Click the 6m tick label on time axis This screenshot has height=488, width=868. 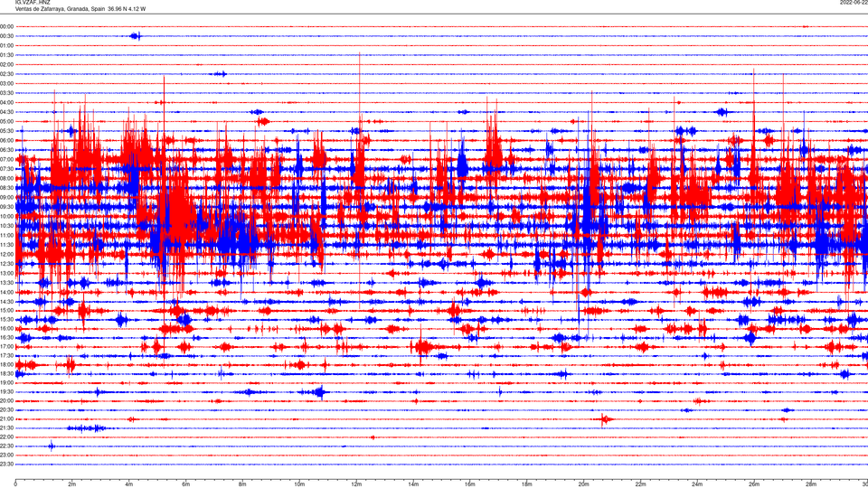(186, 484)
